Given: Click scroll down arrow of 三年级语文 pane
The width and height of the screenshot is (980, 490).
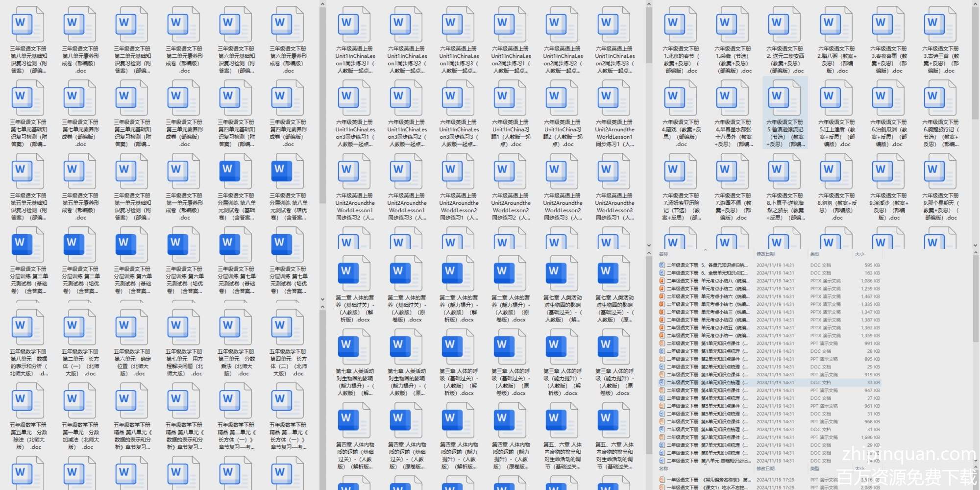Looking at the screenshot, I should pos(322,299).
